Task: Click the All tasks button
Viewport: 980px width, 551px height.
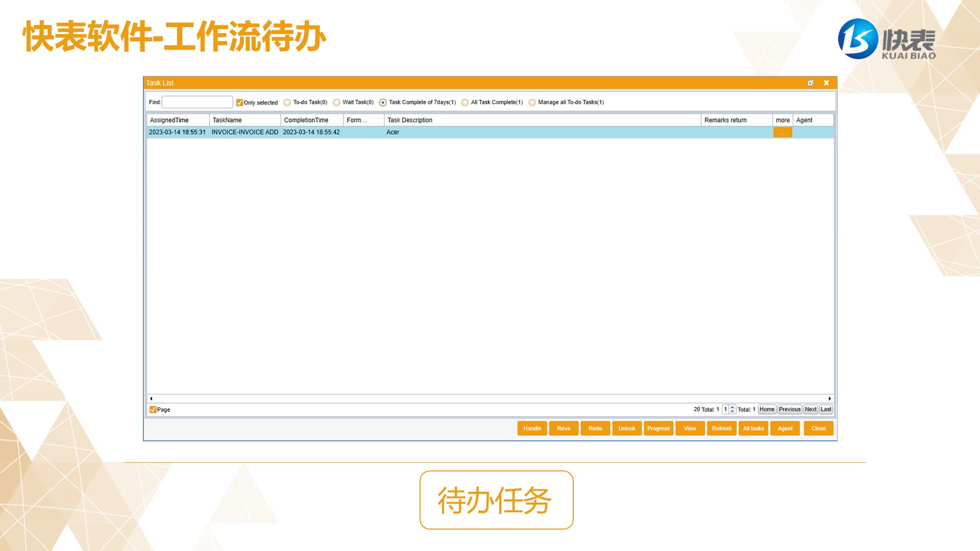Action: click(753, 429)
